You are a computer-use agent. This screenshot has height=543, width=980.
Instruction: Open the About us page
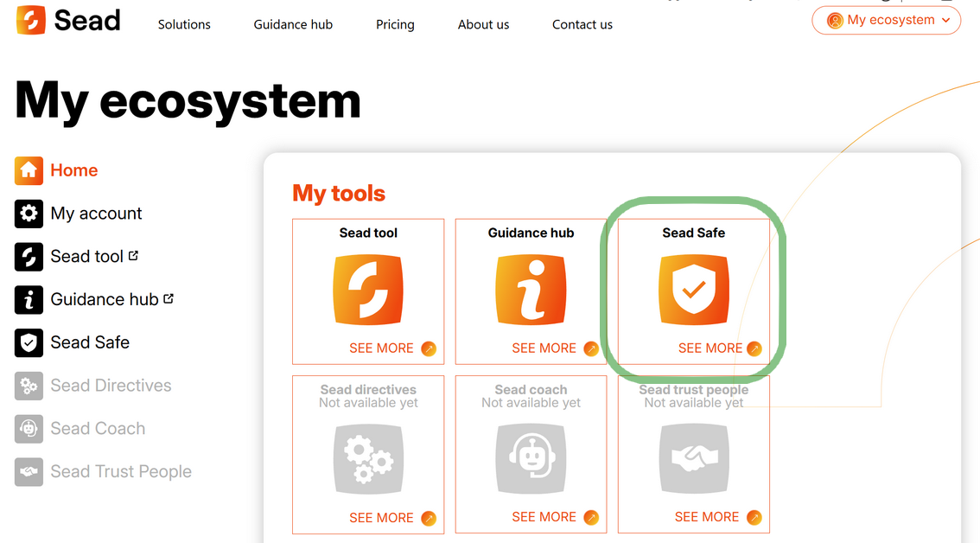pos(483,24)
